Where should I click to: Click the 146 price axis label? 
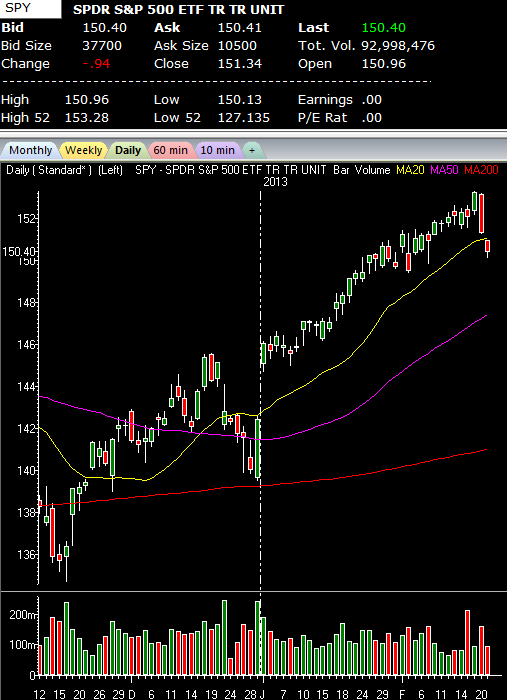click(x=27, y=345)
